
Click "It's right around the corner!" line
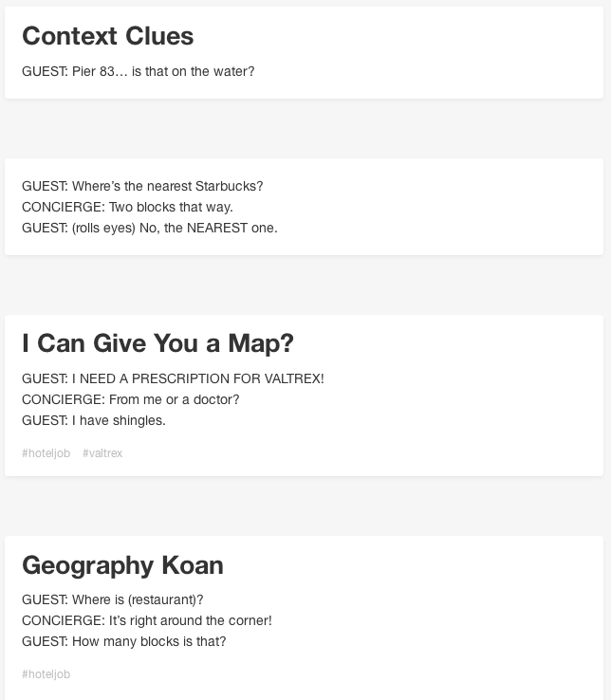pos(147,620)
